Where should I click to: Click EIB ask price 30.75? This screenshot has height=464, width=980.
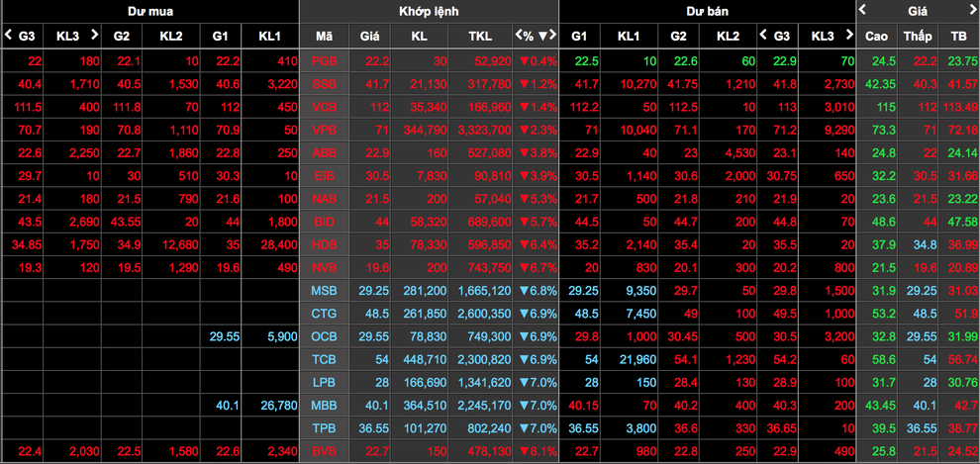pos(782,176)
